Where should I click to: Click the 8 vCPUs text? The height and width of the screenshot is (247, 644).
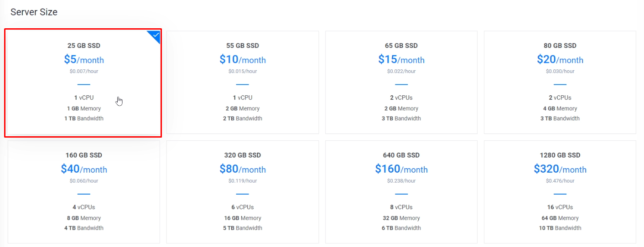[401, 207]
